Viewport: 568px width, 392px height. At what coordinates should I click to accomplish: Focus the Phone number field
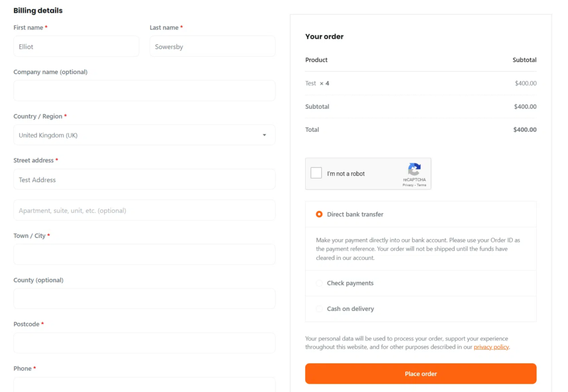point(144,385)
